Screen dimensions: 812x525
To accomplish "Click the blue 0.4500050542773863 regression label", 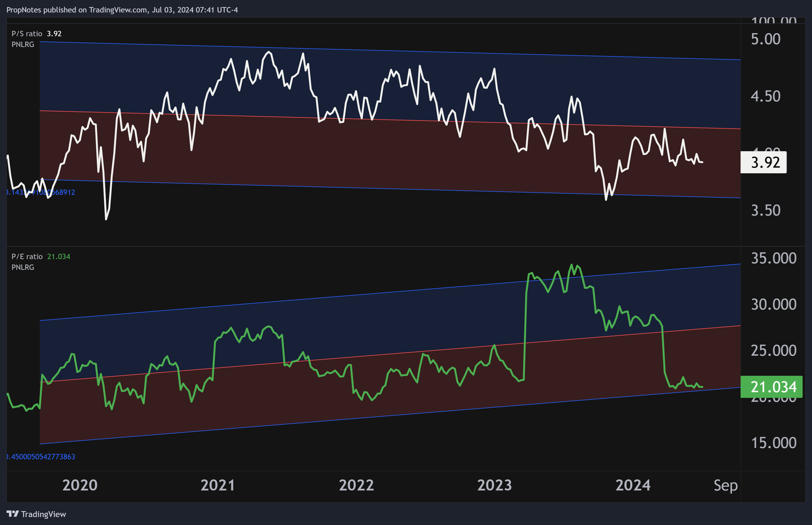I will point(41,456).
